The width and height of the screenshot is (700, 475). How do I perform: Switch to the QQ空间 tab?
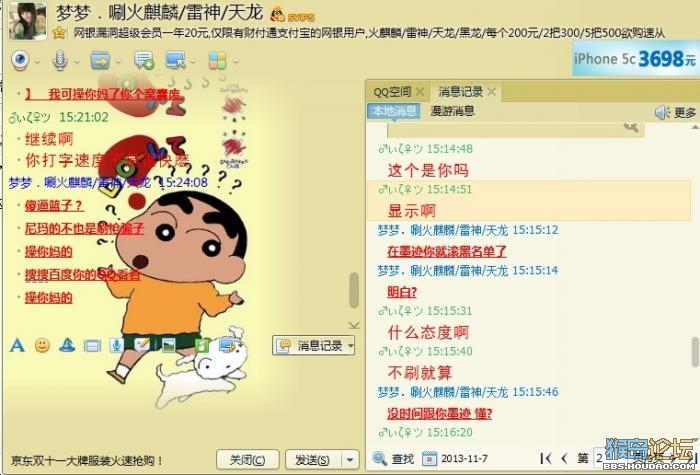point(392,92)
